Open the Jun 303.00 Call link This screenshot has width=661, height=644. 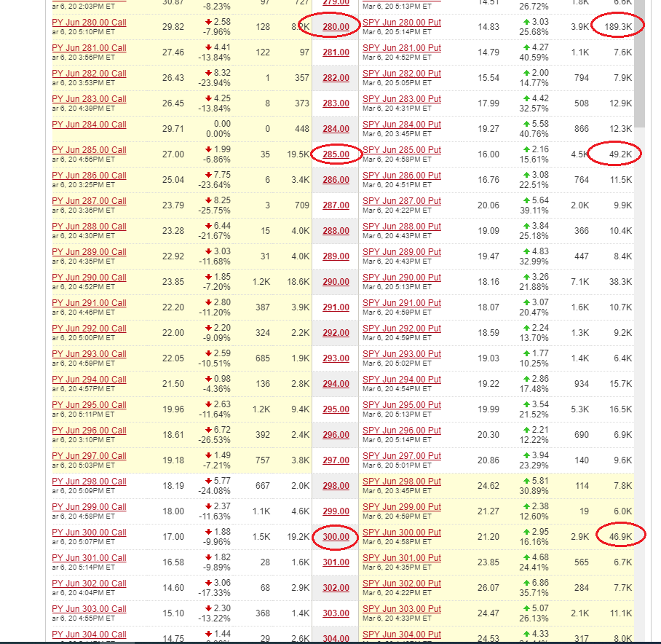(89, 608)
